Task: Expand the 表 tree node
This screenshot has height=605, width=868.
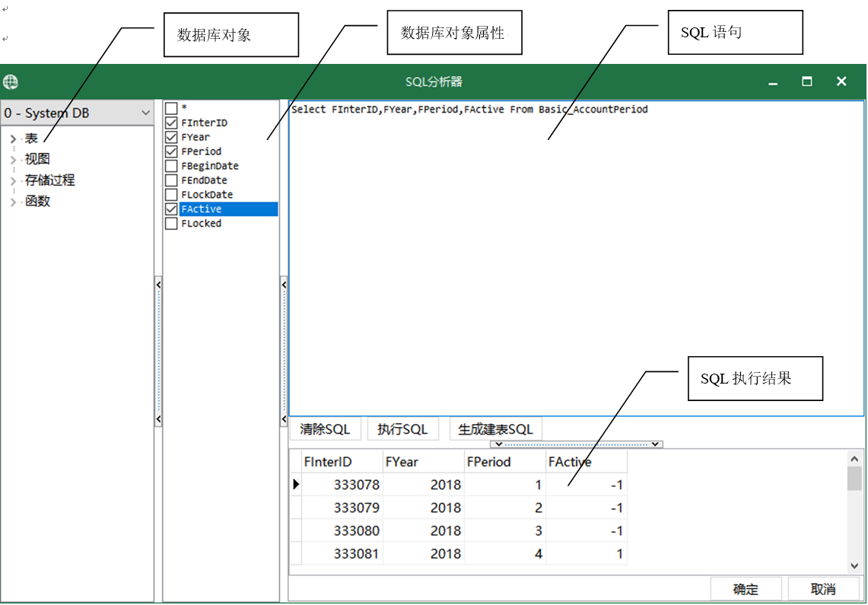Action: point(13,139)
